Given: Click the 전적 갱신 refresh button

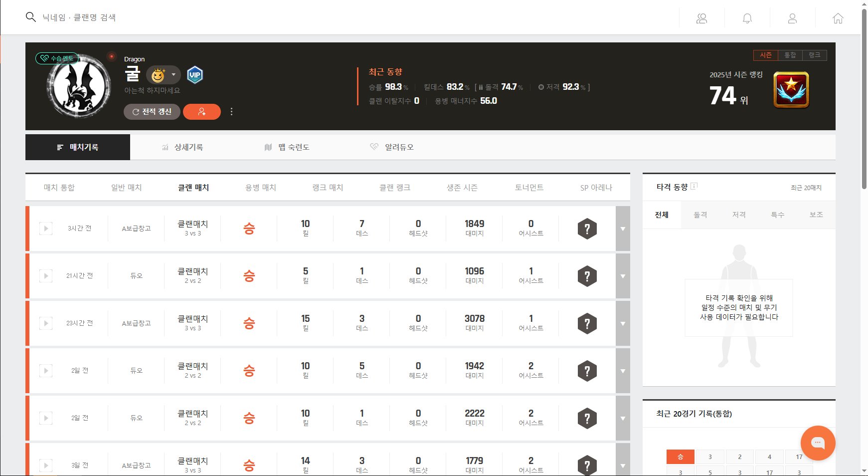Looking at the screenshot, I should (x=152, y=112).
